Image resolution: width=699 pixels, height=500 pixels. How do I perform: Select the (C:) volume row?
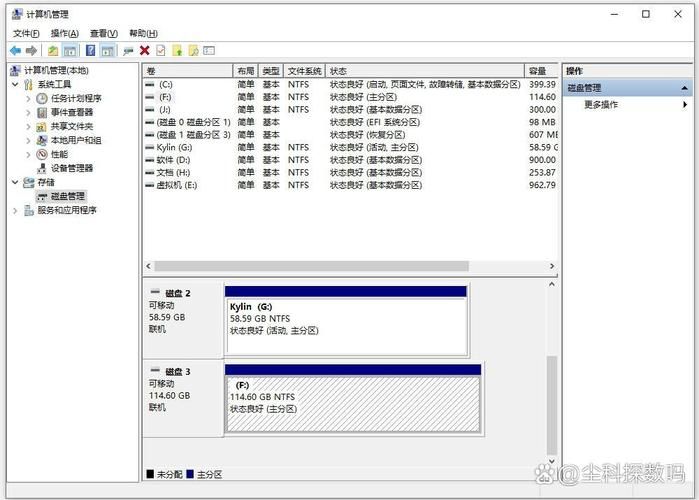(350, 84)
